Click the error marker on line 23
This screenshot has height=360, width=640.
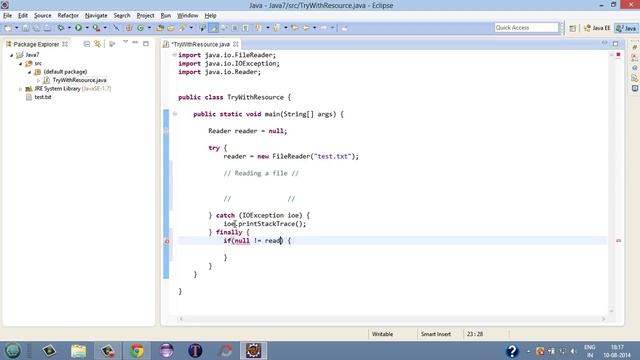[167, 241]
